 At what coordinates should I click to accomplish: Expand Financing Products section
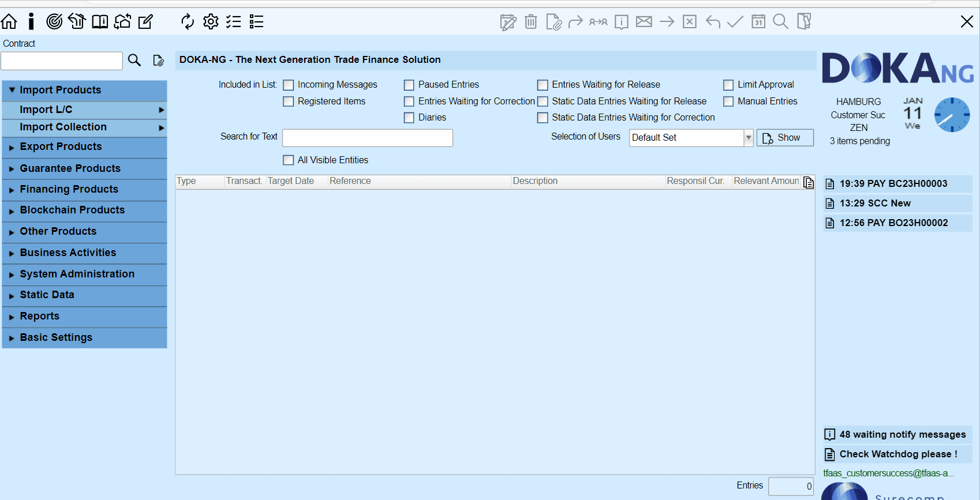[85, 190]
